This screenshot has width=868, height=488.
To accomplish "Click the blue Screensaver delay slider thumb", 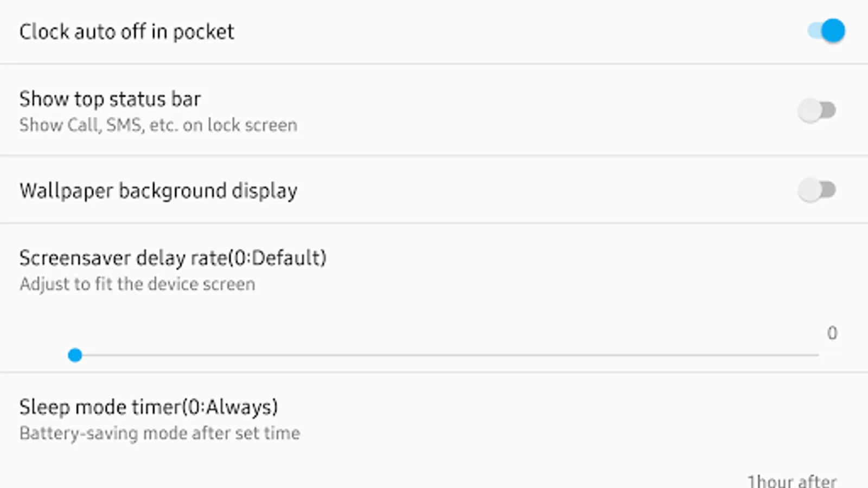I will coord(75,355).
